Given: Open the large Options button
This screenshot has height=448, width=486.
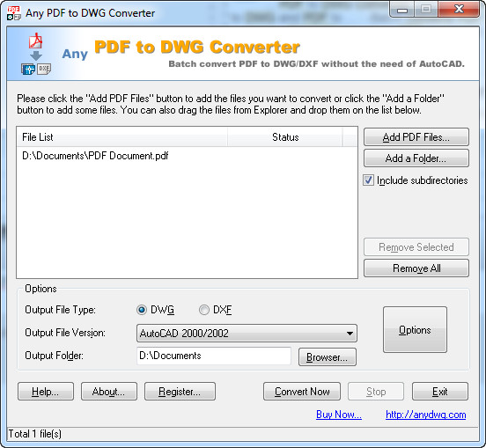Looking at the screenshot, I should 415,330.
